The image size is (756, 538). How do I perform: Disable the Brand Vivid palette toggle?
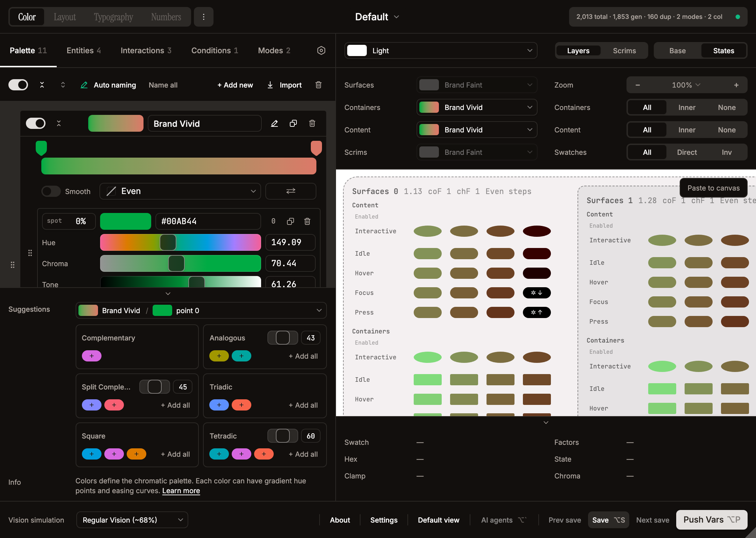tap(35, 123)
